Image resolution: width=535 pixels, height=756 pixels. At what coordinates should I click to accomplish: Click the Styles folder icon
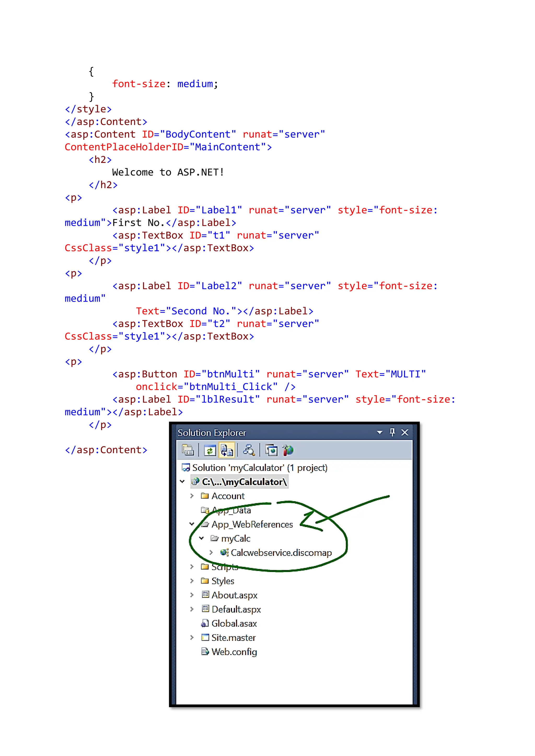click(205, 581)
